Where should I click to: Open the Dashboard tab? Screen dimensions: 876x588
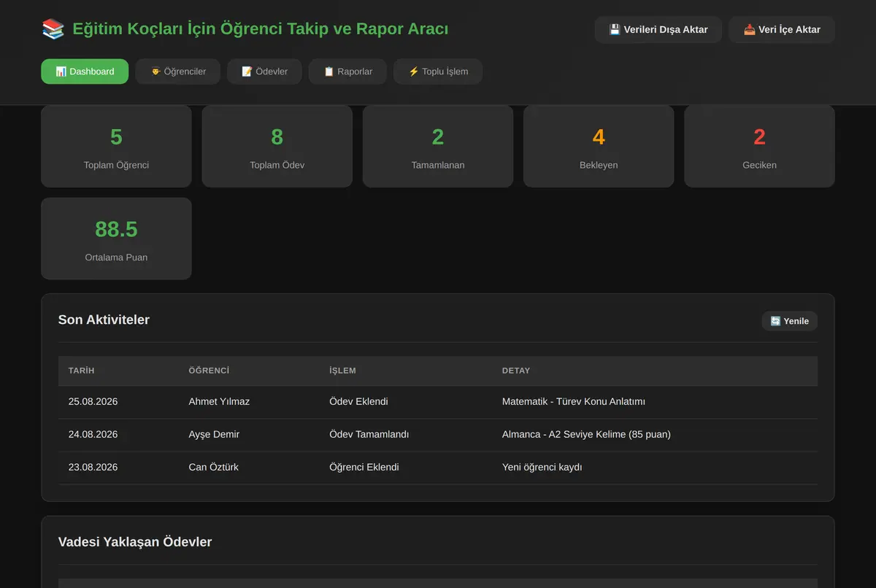(x=85, y=71)
